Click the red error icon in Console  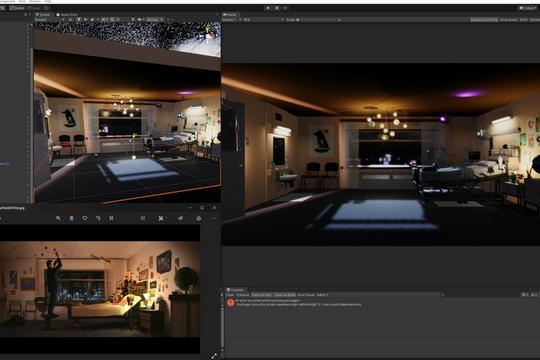point(230,303)
